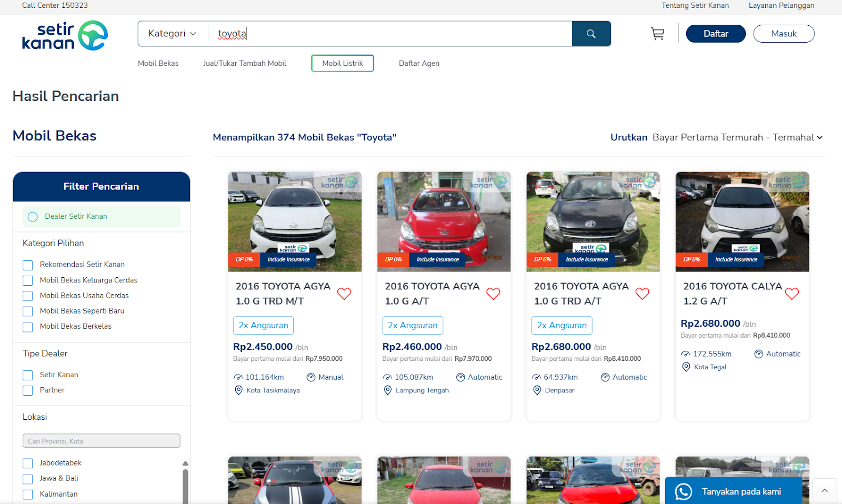The image size is (842, 504).
Task: Click transmission icon beside Automatic on Calya card
Action: point(759,354)
